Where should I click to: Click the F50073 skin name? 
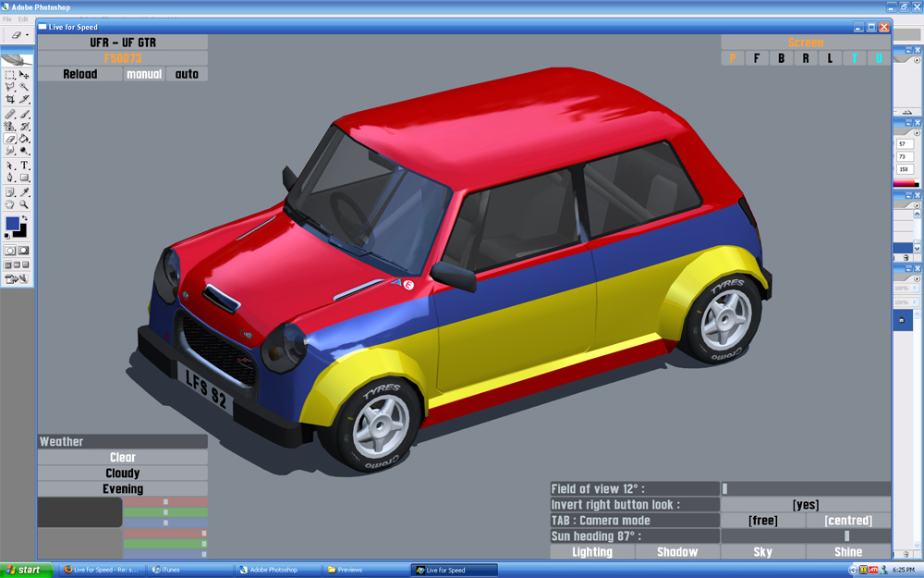(123, 57)
